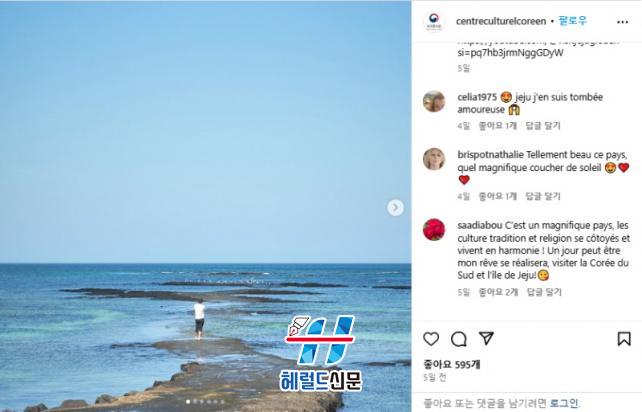Reply to brispotnathalie's comment
642x412 pixels.
click(543, 197)
